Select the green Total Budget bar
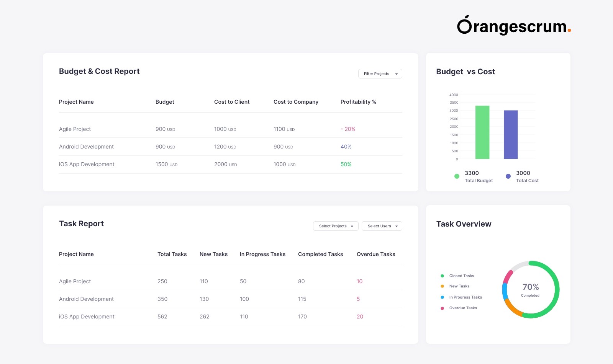Viewport: 613px width, 364px height. pyautogui.click(x=482, y=132)
